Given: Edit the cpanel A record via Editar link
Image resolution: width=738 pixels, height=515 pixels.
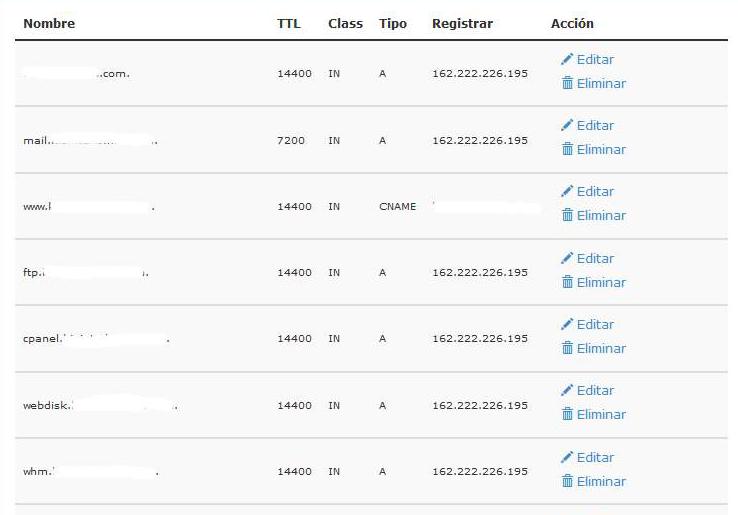Looking at the screenshot, I should pyautogui.click(x=595, y=324).
